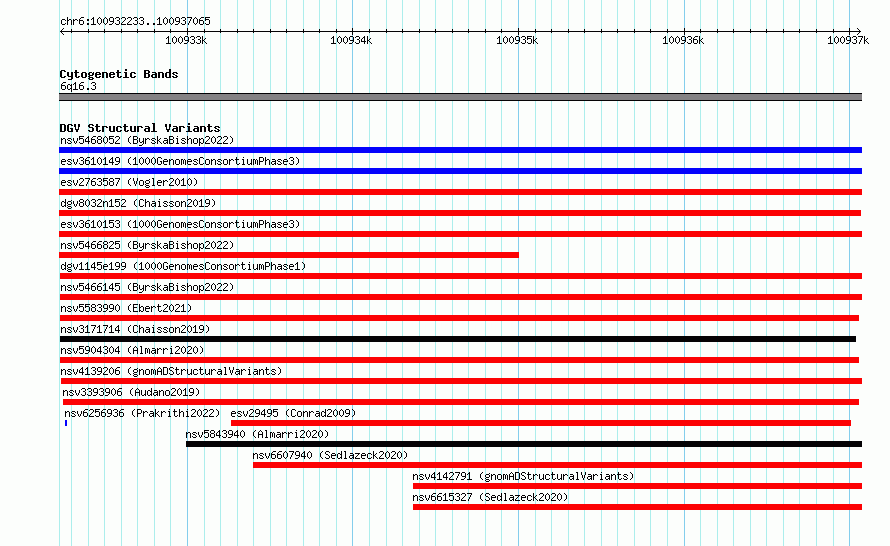Click the left arrowhead of the ruler

pyautogui.click(x=62, y=31)
